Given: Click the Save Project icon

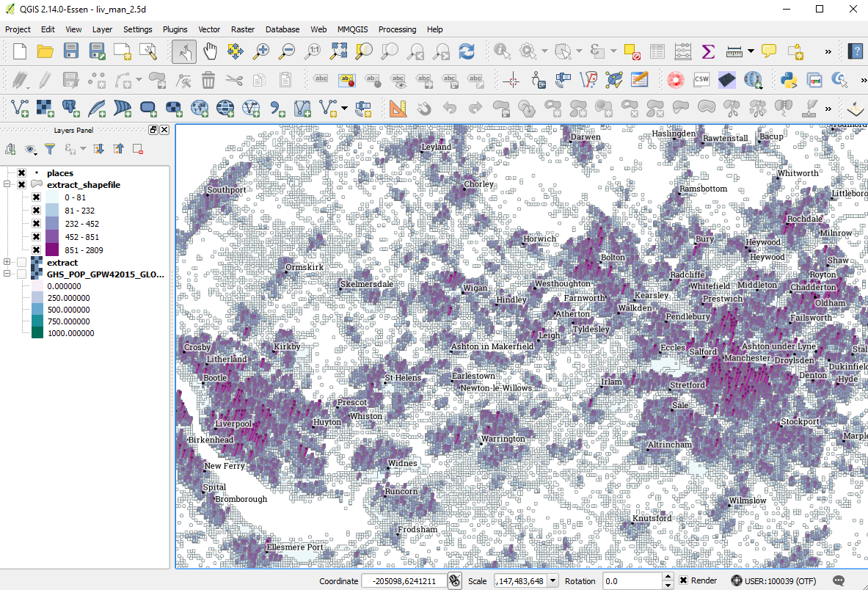Looking at the screenshot, I should click(71, 51).
